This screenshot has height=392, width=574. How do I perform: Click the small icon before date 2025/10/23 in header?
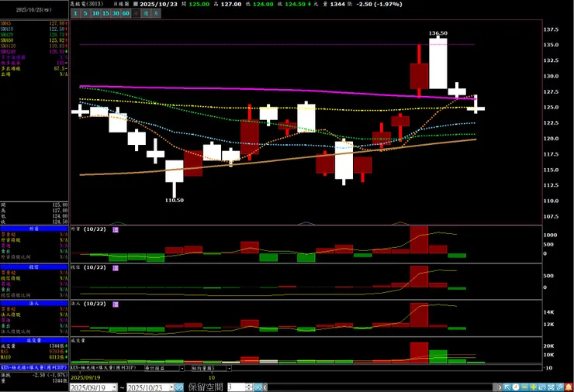tap(135, 4)
